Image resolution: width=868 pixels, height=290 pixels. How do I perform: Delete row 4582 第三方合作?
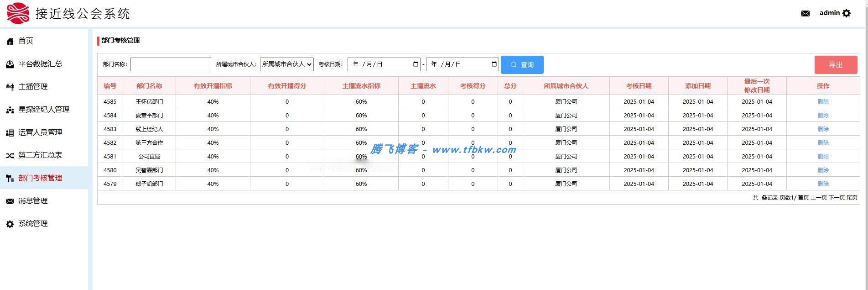823,143
